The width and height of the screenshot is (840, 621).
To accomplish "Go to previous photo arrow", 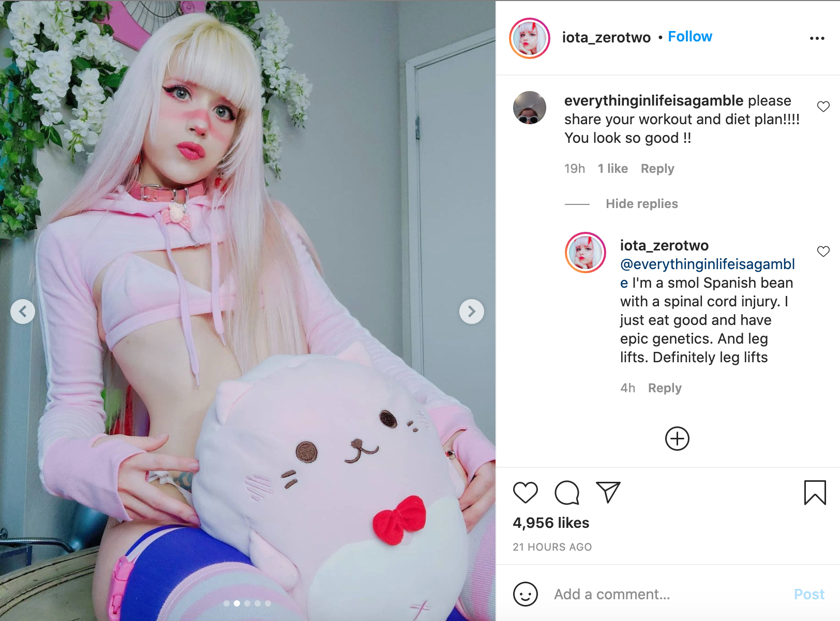I will (x=23, y=312).
